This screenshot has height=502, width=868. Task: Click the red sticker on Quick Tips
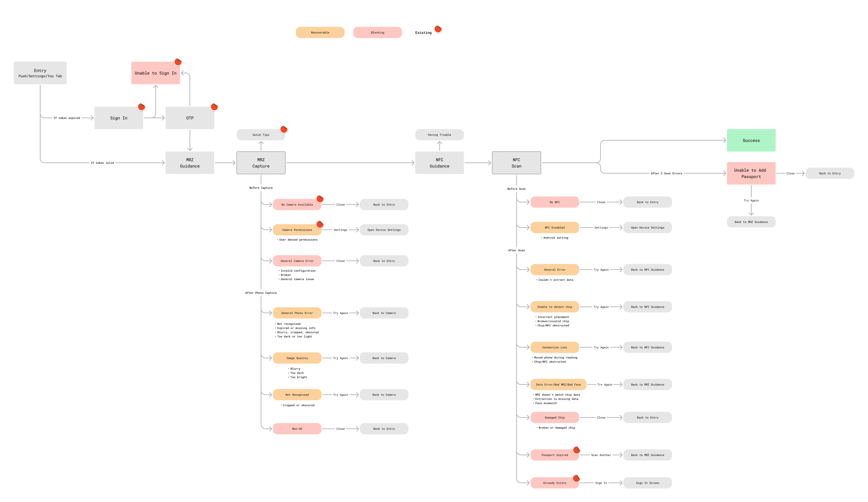284,129
